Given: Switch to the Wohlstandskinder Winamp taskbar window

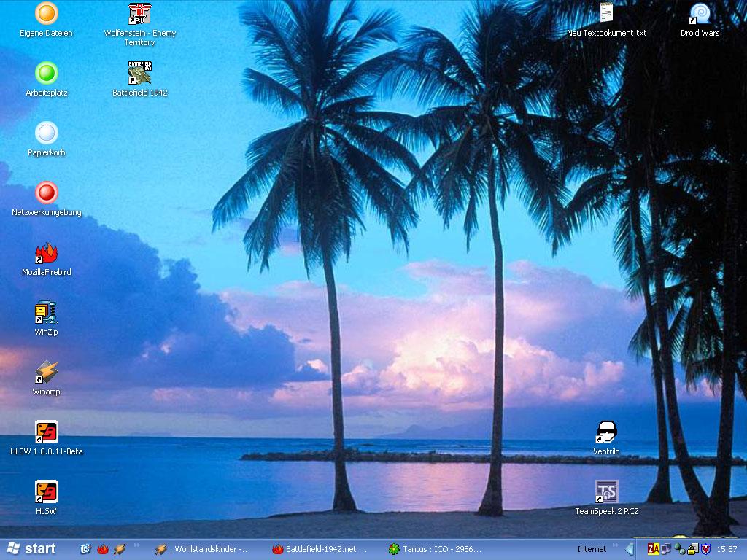Looking at the screenshot, I should tap(204, 549).
